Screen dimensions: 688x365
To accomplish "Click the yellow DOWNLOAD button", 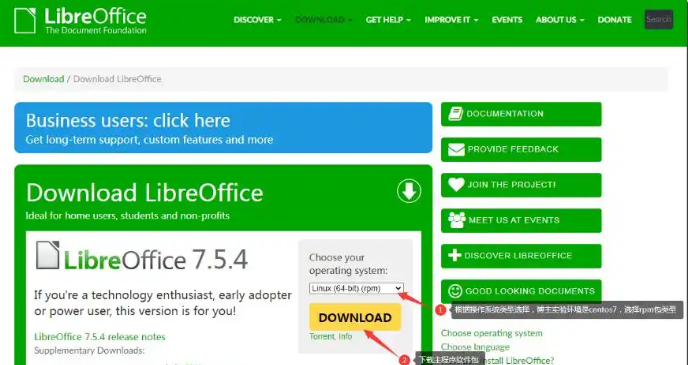I will pyautogui.click(x=355, y=317).
